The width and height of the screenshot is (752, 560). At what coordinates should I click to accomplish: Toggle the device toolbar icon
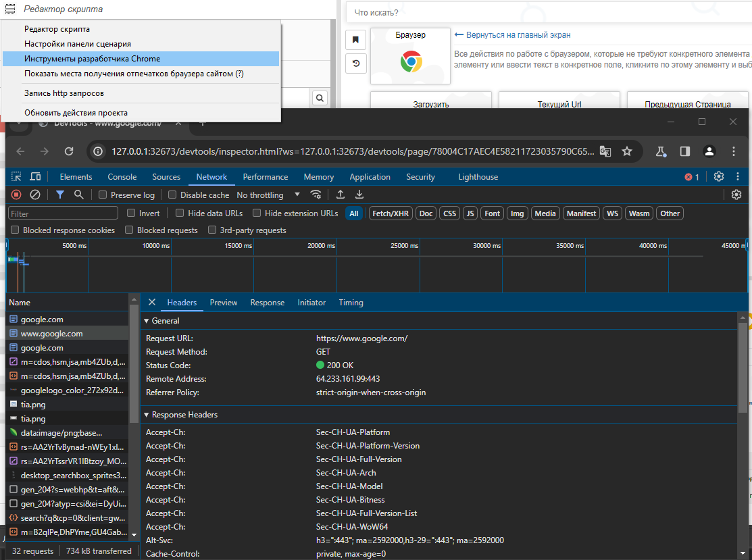(35, 177)
